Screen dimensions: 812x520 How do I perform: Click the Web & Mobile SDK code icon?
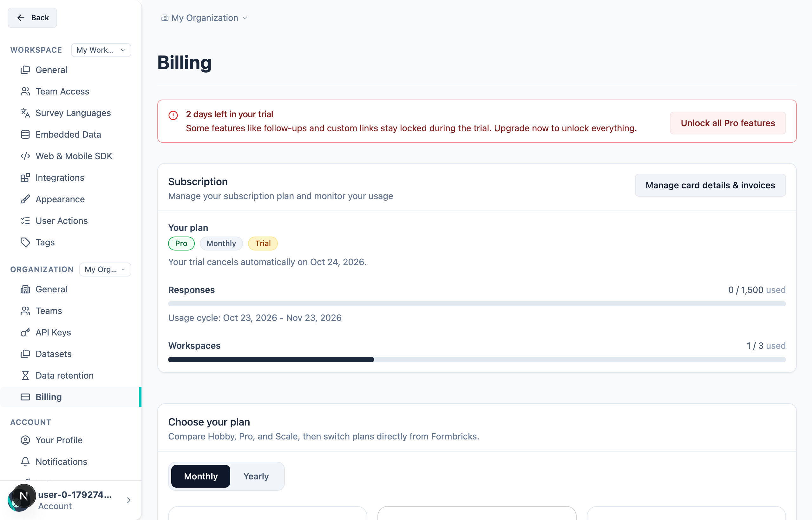tap(25, 156)
